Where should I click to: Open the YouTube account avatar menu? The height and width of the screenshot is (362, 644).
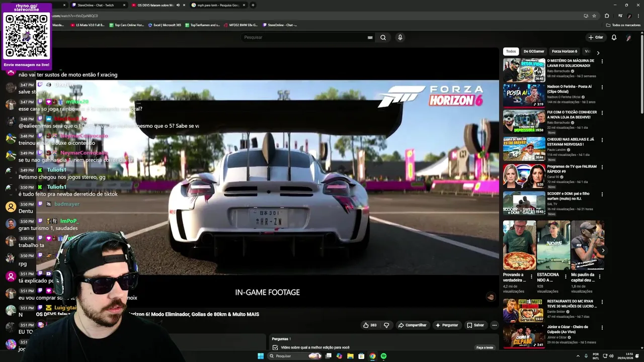point(628,38)
